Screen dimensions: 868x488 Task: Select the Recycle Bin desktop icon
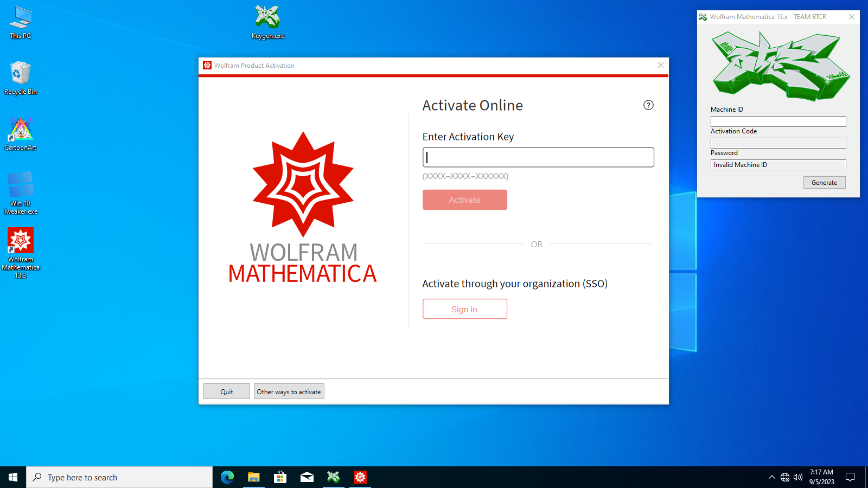point(21,78)
